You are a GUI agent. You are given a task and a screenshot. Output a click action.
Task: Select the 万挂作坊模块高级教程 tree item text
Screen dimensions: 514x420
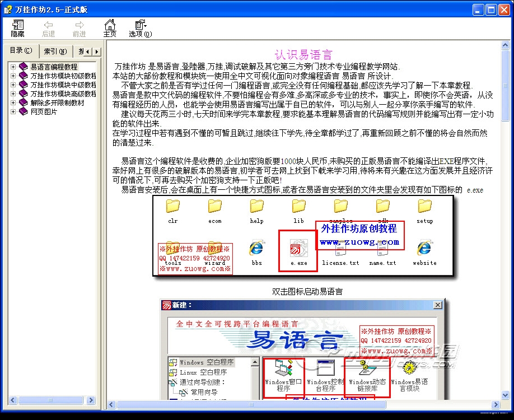(x=63, y=94)
